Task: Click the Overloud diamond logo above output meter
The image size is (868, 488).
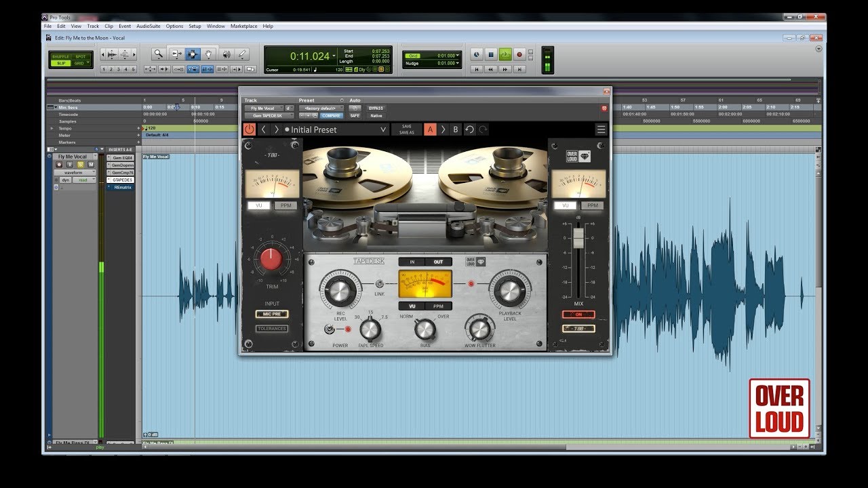Action: tap(578, 157)
